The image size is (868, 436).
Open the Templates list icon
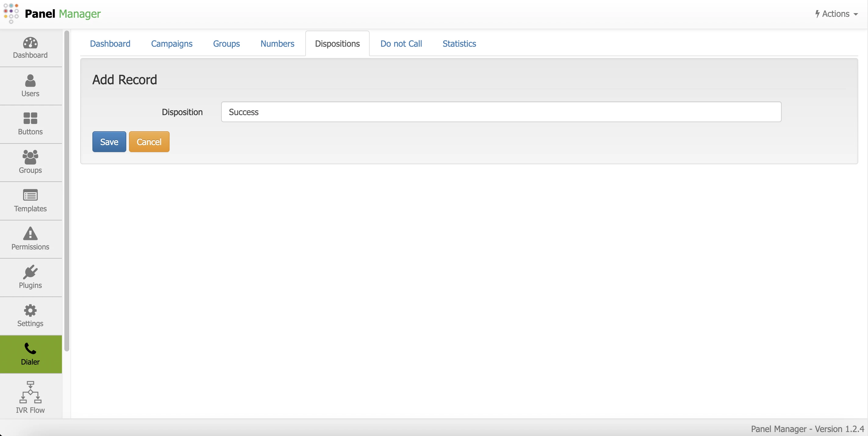pyautogui.click(x=30, y=195)
